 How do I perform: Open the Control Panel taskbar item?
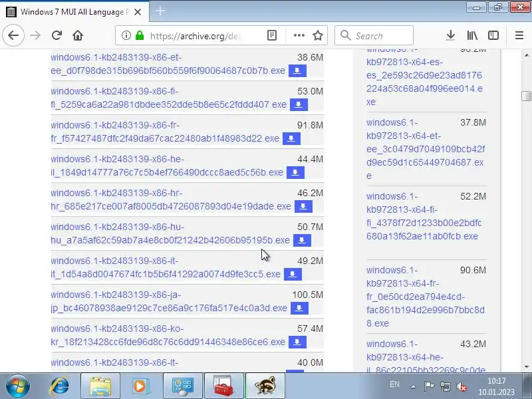[182, 386]
